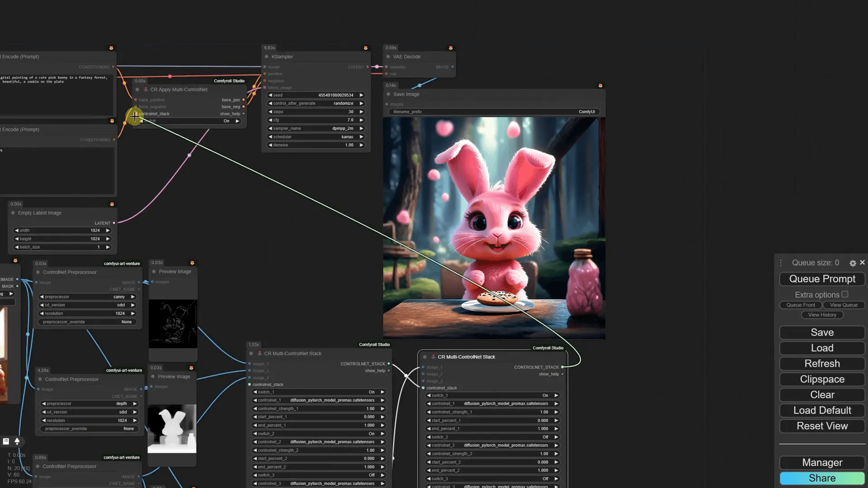Click the rocket icon at bottom-left
This screenshot has width=868, height=488.
[17, 441]
